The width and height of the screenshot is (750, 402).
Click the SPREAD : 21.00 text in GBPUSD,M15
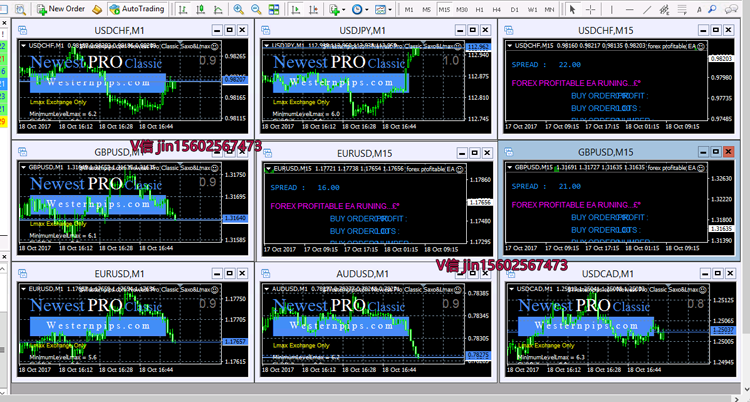pos(546,186)
